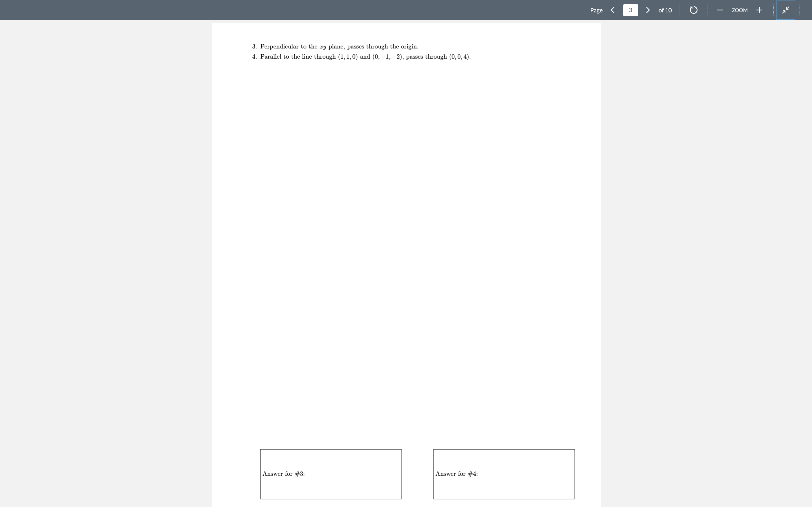Select the page number input showing 3

[x=630, y=10]
